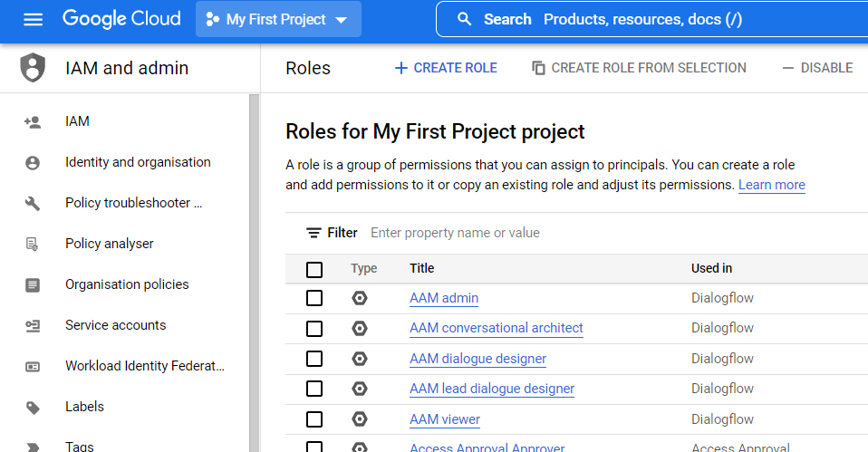Open the hamburger navigation menu
This screenshot has width=868, height=452.
[x=34, y=20]
